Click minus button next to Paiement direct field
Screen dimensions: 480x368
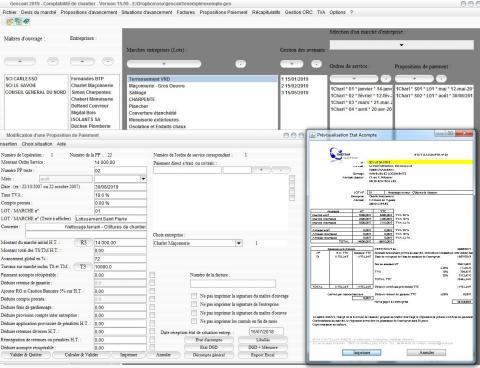281,170
